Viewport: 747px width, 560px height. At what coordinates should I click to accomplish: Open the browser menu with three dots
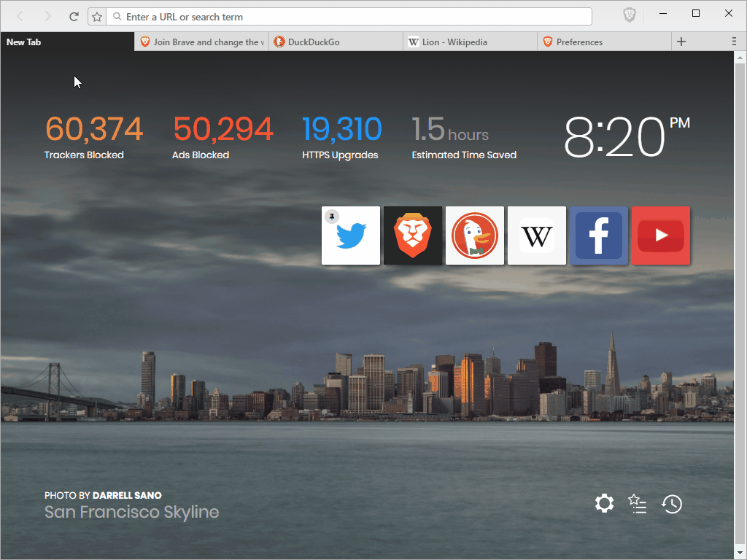pyautogui.click(x=734, y=42)
